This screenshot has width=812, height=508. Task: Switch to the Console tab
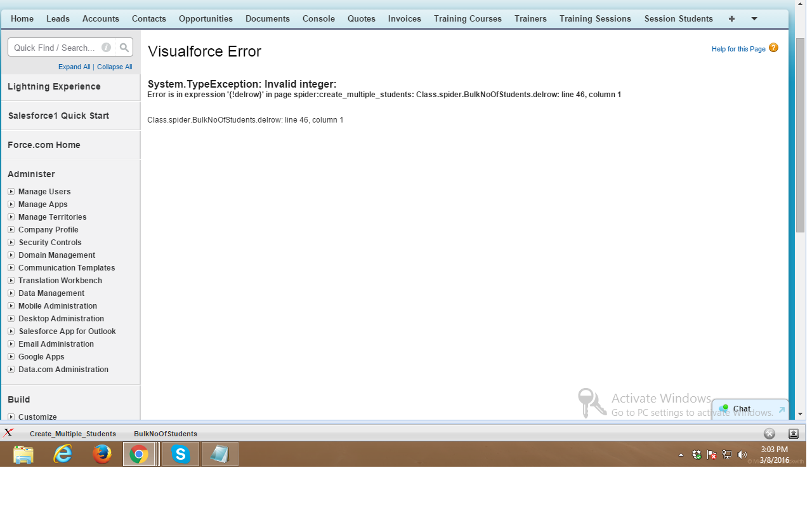(x=318, y=19)
